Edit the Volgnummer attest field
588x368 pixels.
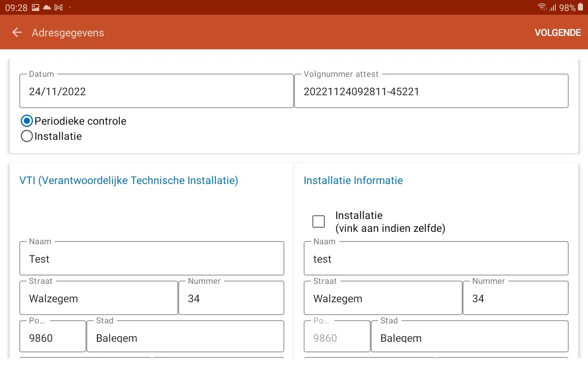pos(431,91)
